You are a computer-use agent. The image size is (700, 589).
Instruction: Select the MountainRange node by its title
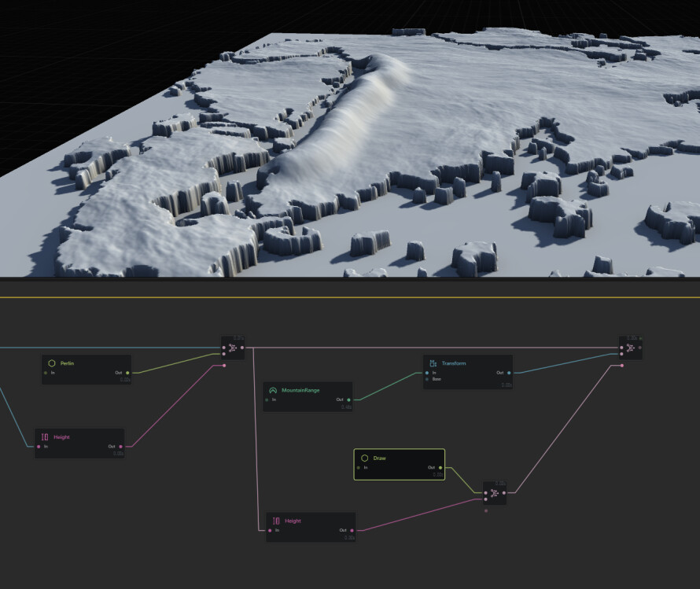(x=300, y=390)
